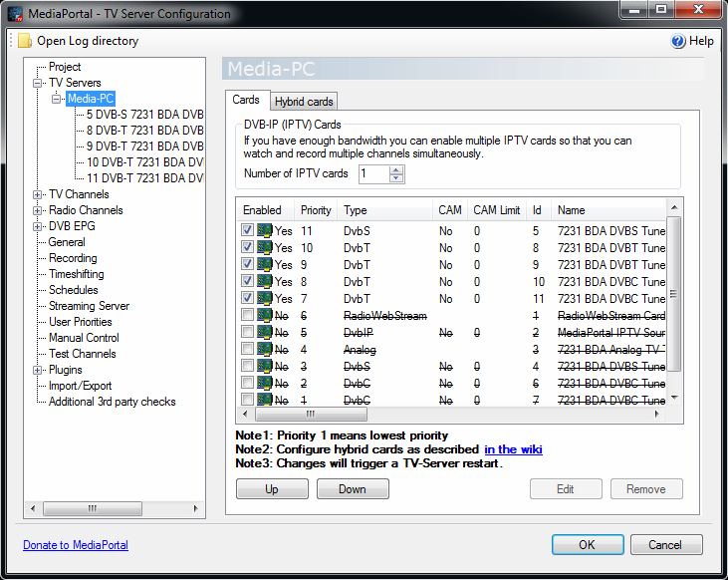Screen dimensions: 728x580
Task: Click the card icon in priority 10 row
Action: tap(265, 247)
